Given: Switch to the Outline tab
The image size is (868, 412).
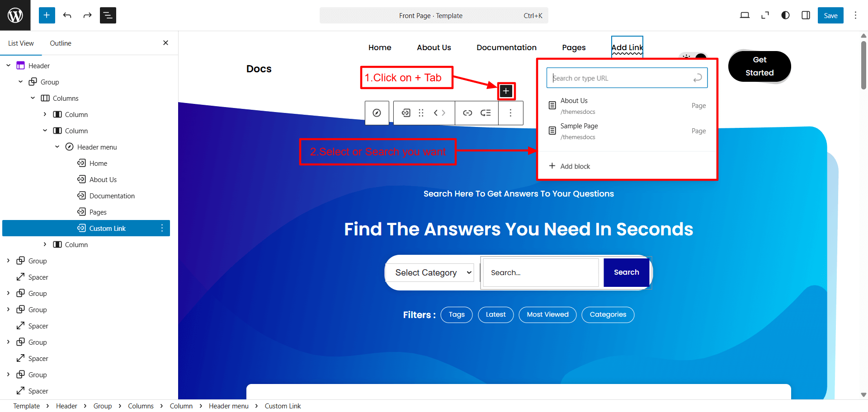Looking at the screenshot, I should point(61,43).
